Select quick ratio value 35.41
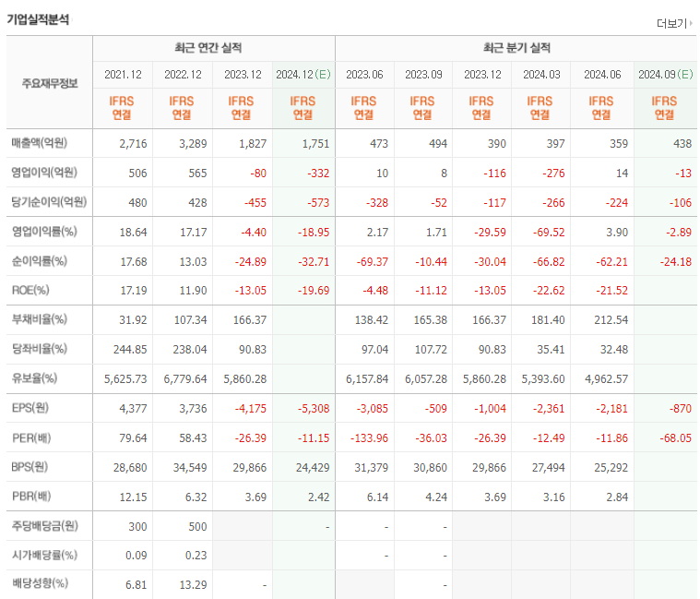The width and height of the screenshot is (700, 599). 551,350
